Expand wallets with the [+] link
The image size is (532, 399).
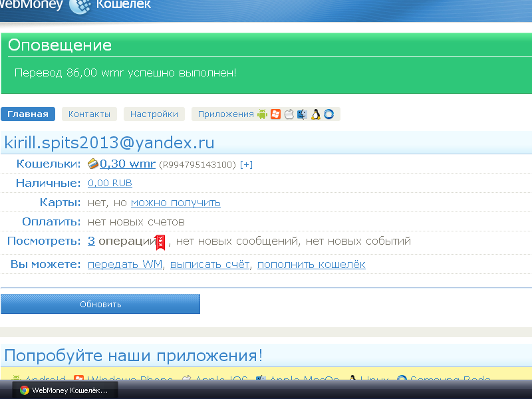(246, 164)
